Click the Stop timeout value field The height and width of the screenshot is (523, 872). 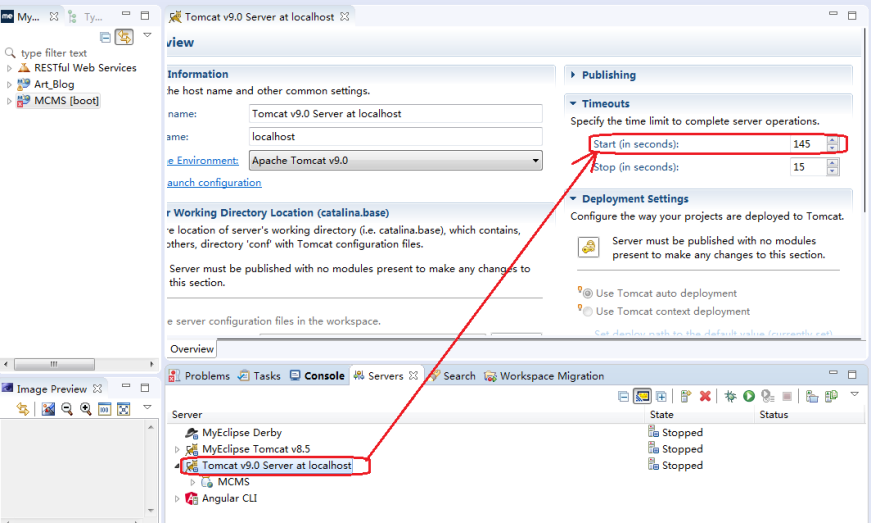[x=808, y=167]
